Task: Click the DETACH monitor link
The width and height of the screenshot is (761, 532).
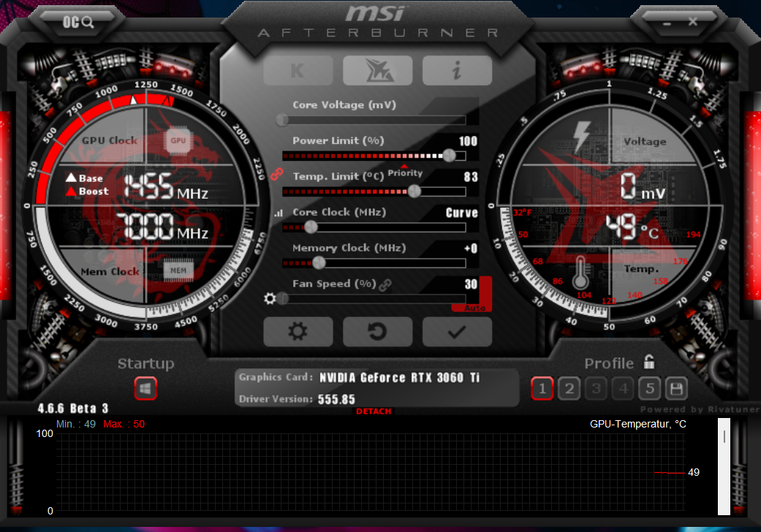Action: pos(374,411)
